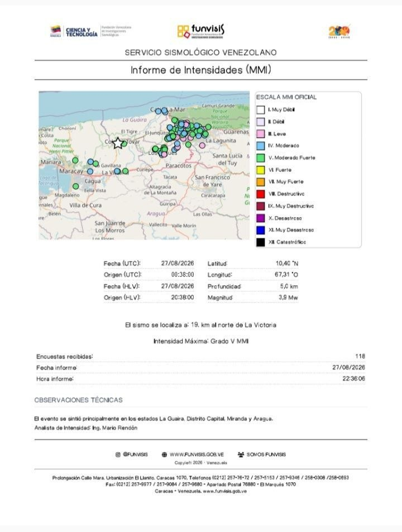402x532 pixels.
Task: Click the Encuestas recibidas value 118
Action: tap(360, 356)
